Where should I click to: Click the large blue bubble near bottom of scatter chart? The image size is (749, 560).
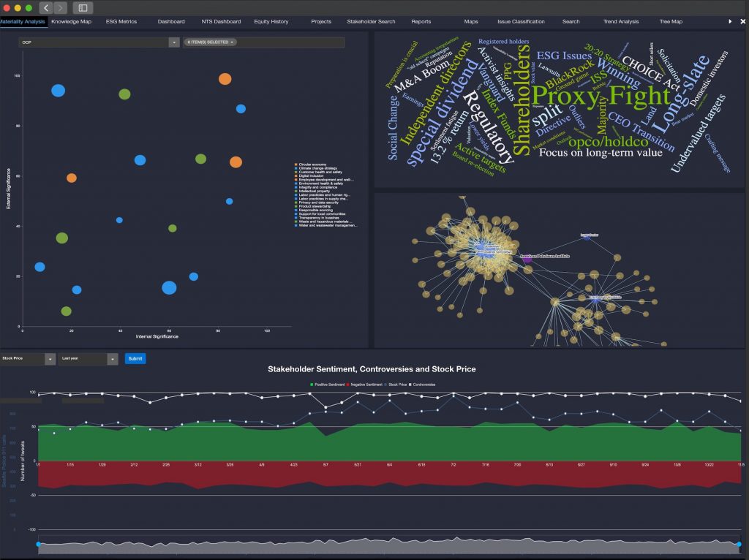coord(169,287)
